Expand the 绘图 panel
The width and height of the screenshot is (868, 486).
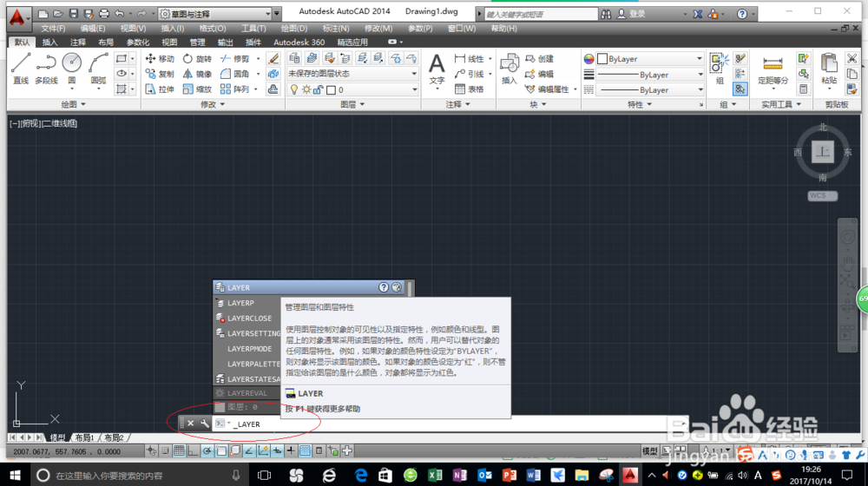point(74,104)
